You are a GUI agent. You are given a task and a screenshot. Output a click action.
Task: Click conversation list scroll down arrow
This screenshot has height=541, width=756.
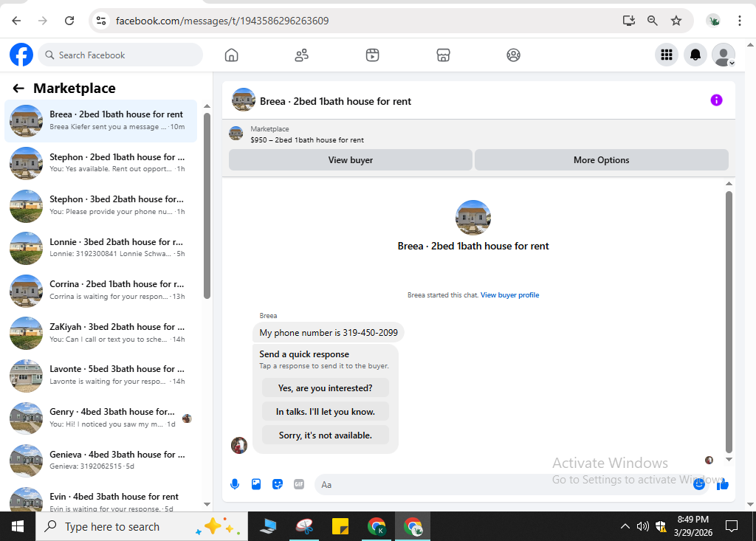coord(207,504)
